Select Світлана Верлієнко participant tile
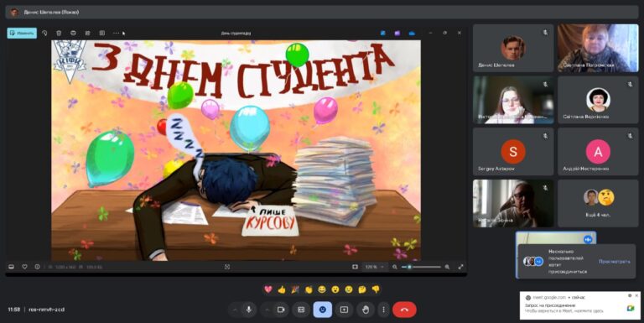Screen dimensions: 644x323 point(598,100)
